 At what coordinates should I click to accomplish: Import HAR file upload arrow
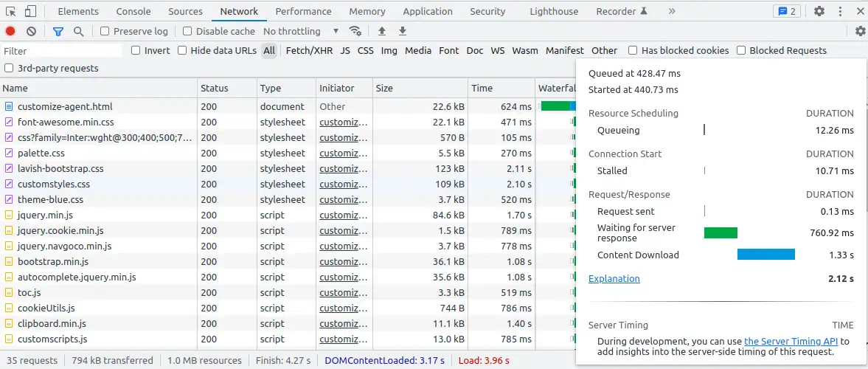coord(381,32)
